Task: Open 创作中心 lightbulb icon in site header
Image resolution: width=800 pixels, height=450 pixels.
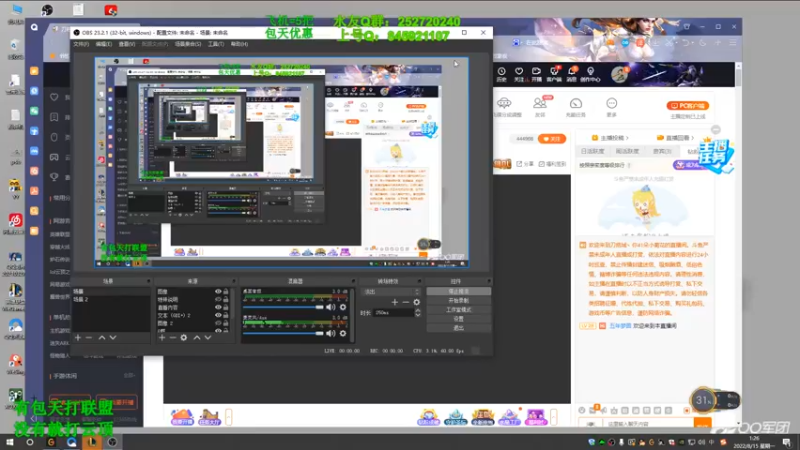Action: pos(590,74)
